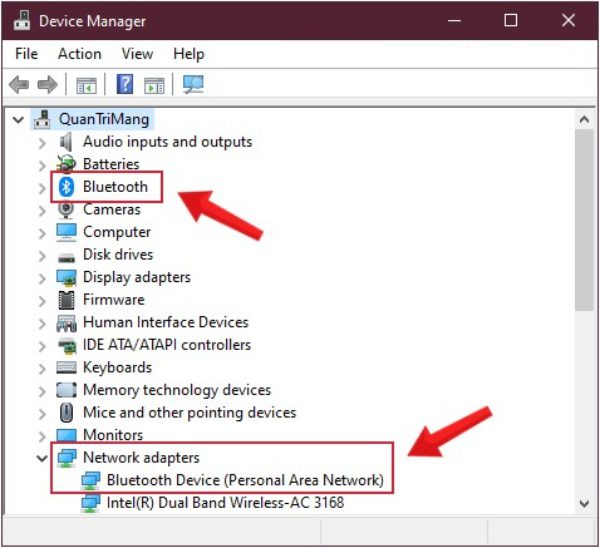The width and height of the screenshot is (600, 548).
Task: Open the Help menu
Action: 189,54
